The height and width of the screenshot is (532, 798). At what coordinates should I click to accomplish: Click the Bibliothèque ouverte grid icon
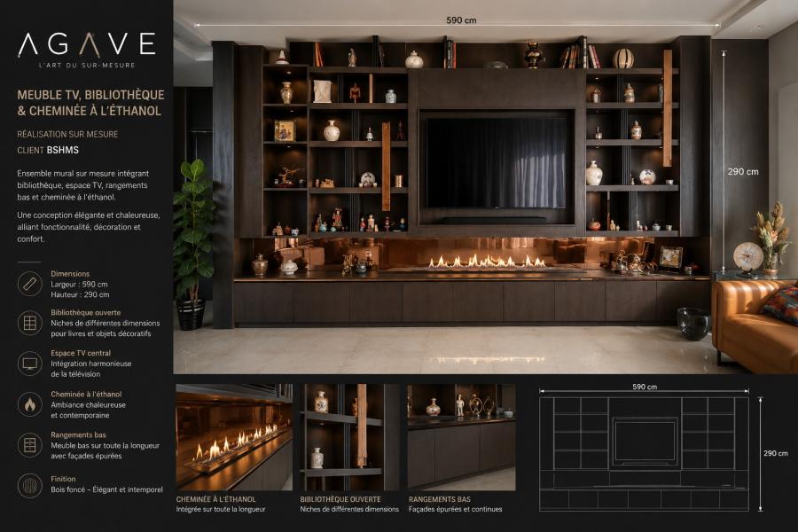[30, 323]
